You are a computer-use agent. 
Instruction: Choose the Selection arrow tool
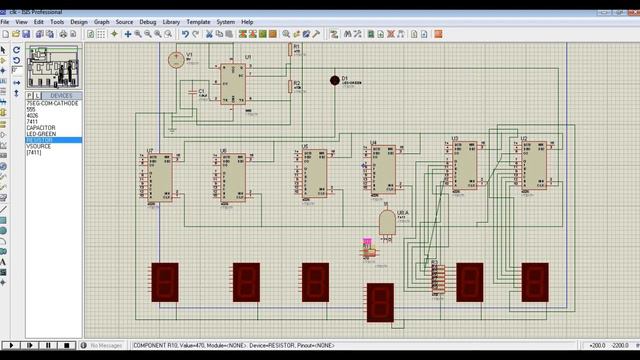click(x=3, y=50)
